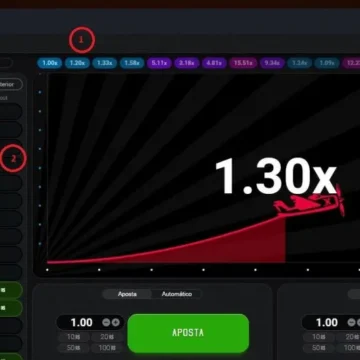This screenshot has width=360, height=360.
Task: Open the 15.51x round result badge
Action: (x=243, y=63)
